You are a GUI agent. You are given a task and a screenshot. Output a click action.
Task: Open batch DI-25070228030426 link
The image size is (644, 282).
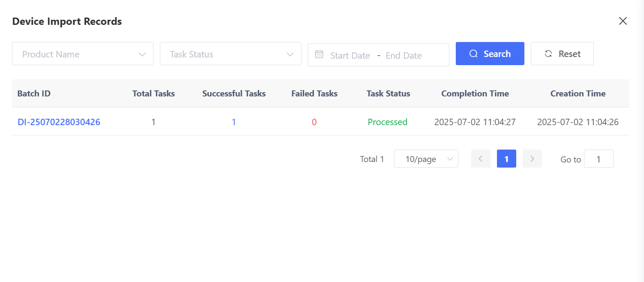click(59, 122)
